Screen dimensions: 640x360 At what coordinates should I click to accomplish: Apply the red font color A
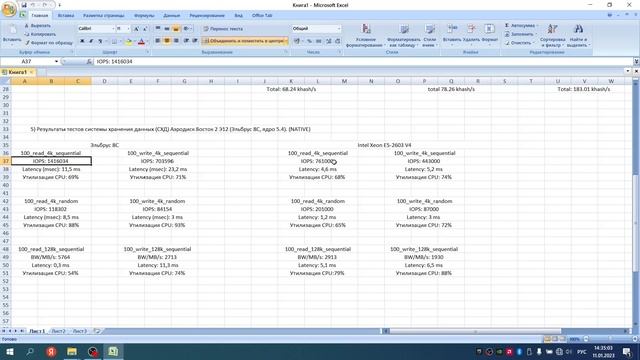(141, 41)
